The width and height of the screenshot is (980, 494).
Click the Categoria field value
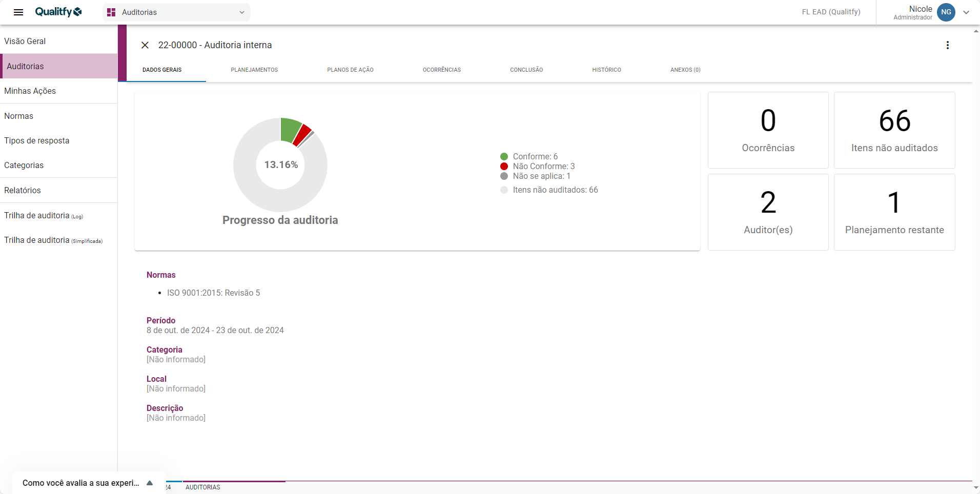coord(176,359)
